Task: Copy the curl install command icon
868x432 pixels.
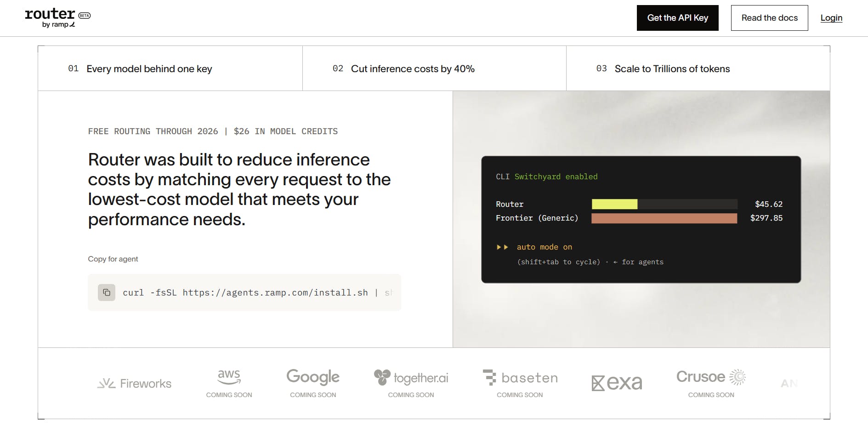Action: 107,292
